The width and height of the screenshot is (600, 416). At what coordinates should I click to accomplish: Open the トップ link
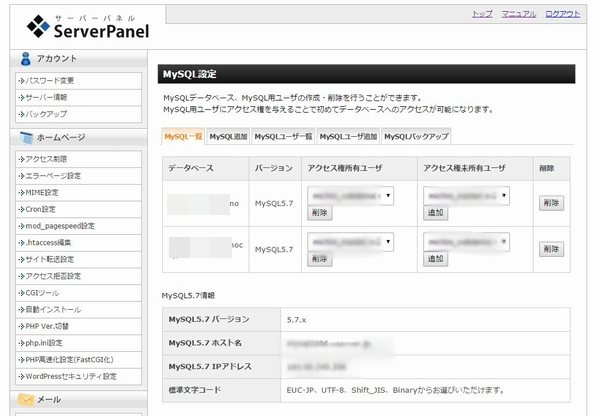coord(482,14)
